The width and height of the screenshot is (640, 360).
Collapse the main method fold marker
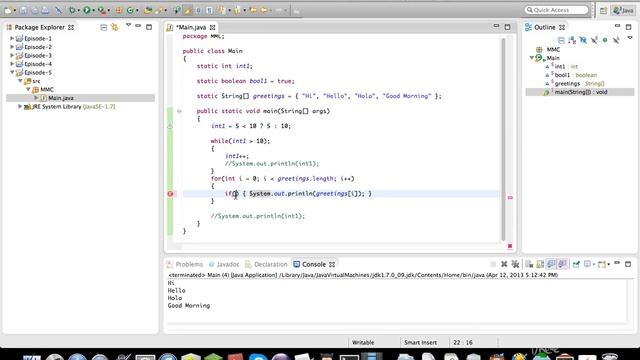coord(179,111)
